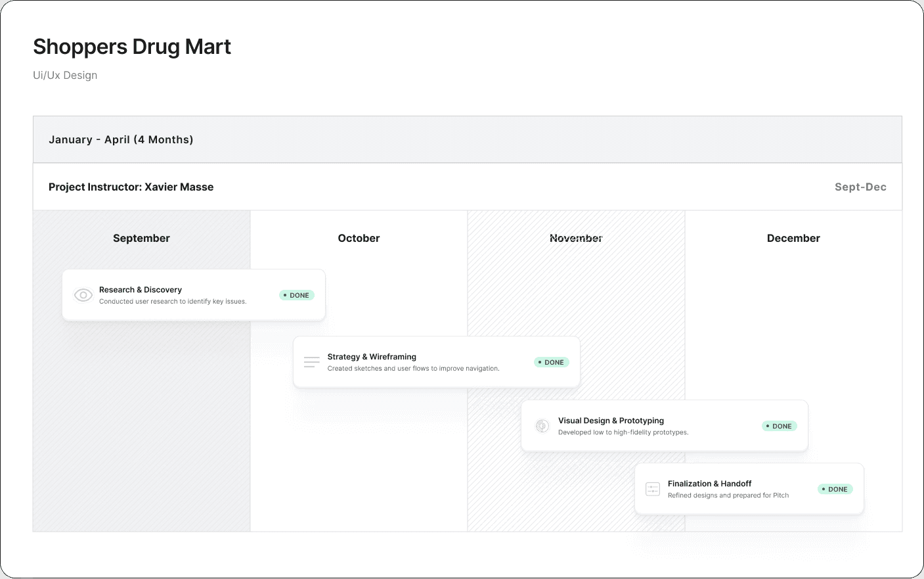This screenshot has width=924, height=579.
Task: Click the fingerprint icon on Visual Design & Prototyping
Action: (542, 426)
